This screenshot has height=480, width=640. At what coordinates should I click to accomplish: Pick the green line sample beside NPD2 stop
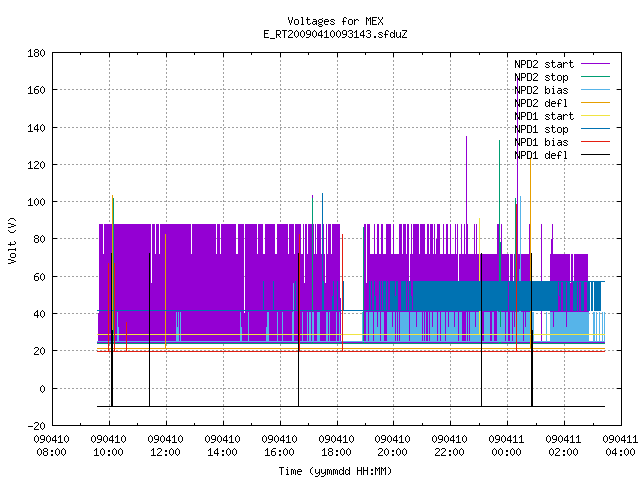click(595, 77)
